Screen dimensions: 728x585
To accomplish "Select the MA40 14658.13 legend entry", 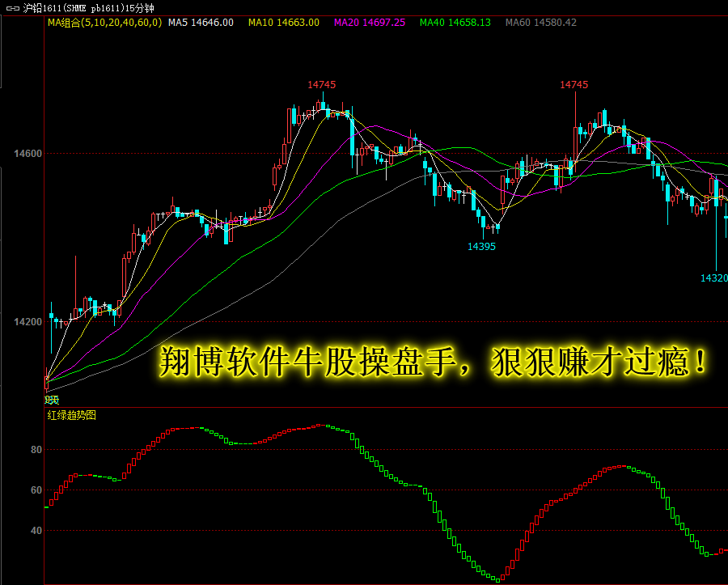I will click(455, 23).
